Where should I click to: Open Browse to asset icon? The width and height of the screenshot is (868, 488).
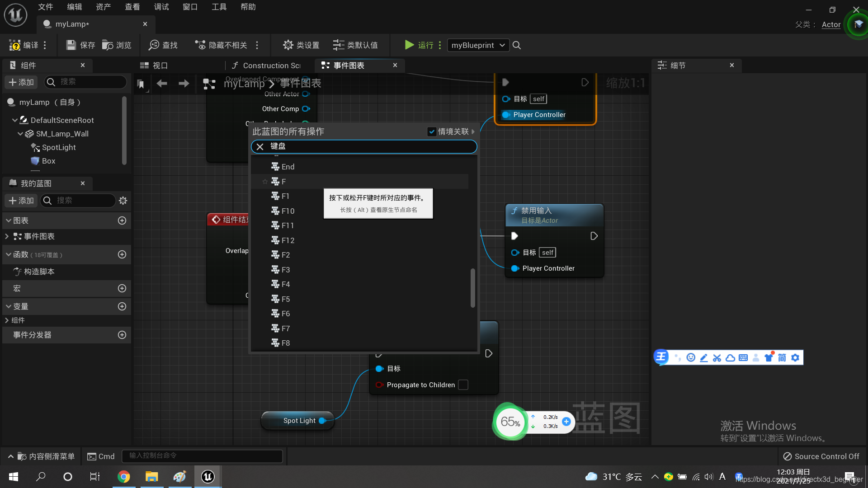[108, 45]
